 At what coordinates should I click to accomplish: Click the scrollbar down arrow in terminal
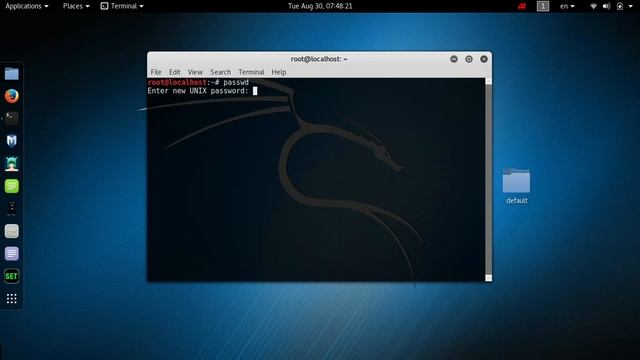click(488, 278)
